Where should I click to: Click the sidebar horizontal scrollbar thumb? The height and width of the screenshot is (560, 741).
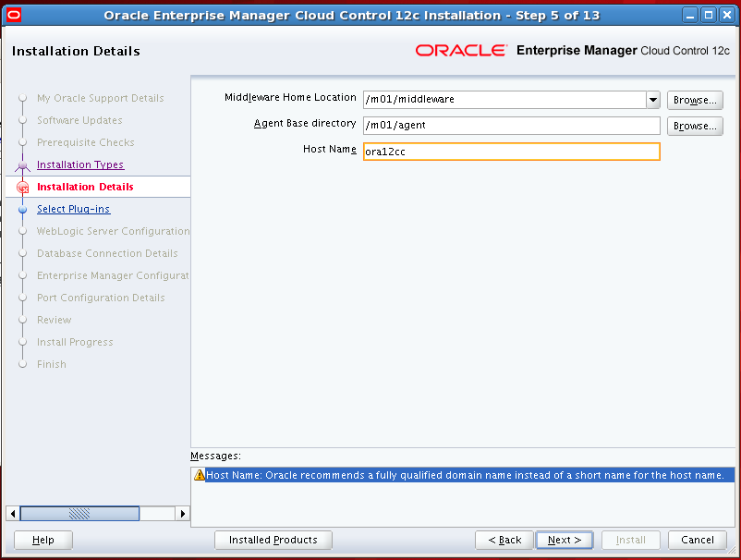[79, 513]
